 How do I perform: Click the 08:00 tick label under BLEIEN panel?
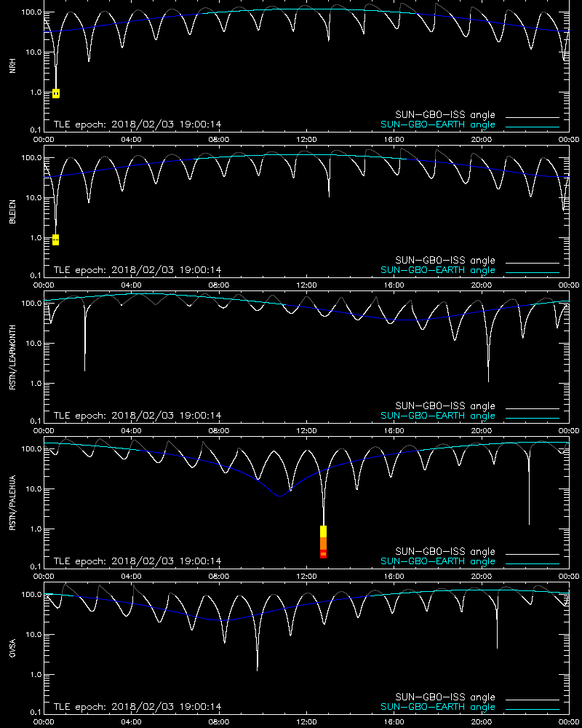218,285
